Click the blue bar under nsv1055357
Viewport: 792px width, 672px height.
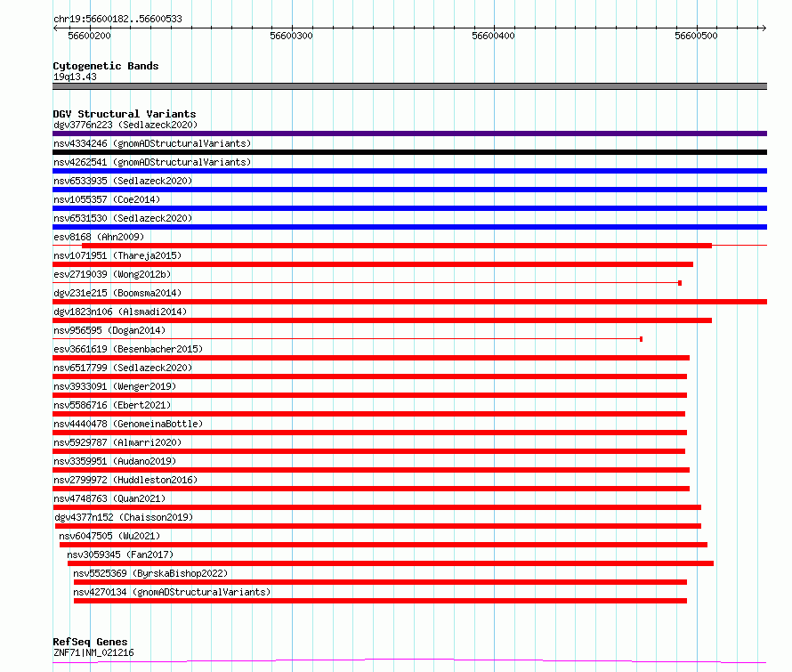pyautogui.click(x=409, y=208)
